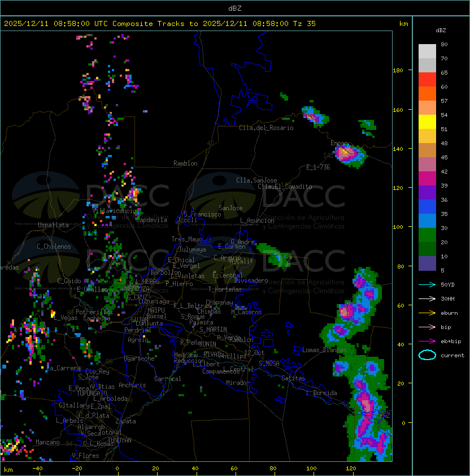Select the red 60-65 dBZ swatch
470x476 pixels.
(x=427, y=80)
